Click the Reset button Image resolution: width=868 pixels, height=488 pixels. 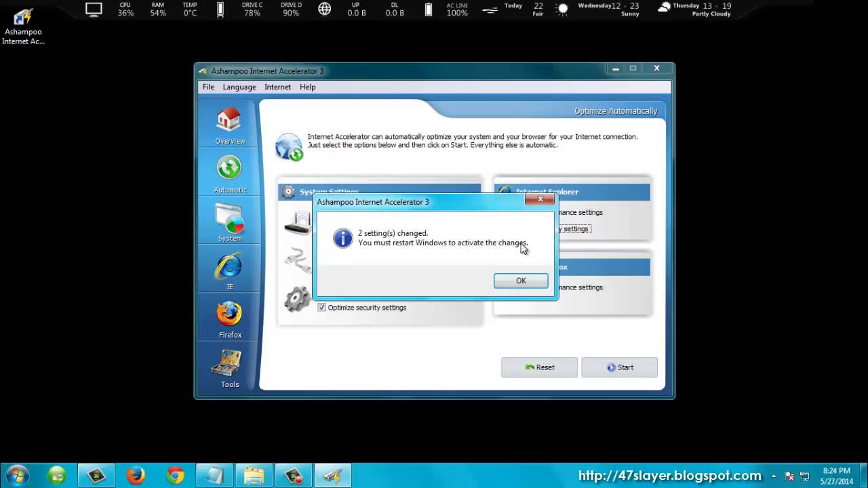pyautogui.click(x=539, y=367)
